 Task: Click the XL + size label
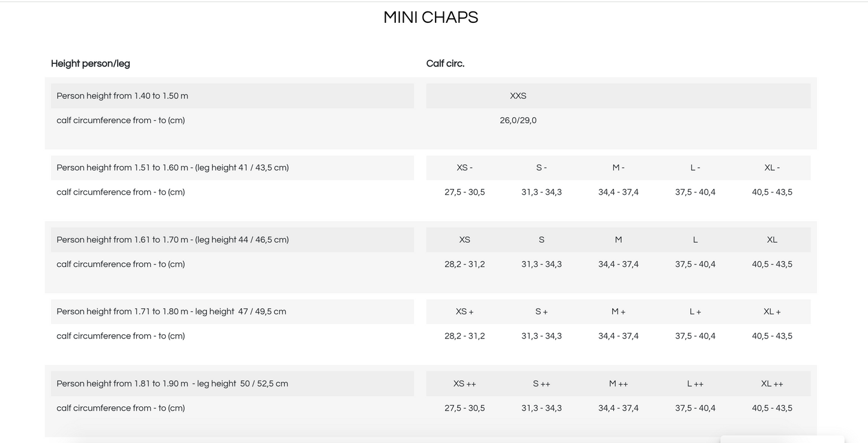pos(772,312)
